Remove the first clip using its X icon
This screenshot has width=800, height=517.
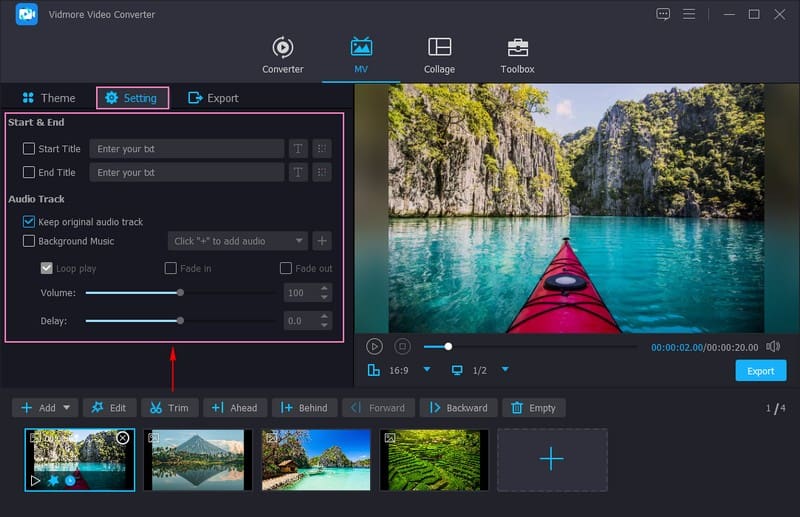[x=123, y=438]
